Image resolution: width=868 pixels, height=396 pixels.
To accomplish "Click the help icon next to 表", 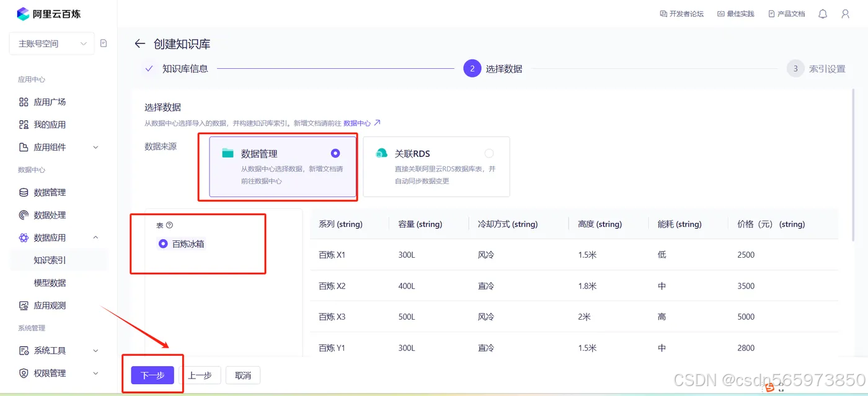I will 169,226.
